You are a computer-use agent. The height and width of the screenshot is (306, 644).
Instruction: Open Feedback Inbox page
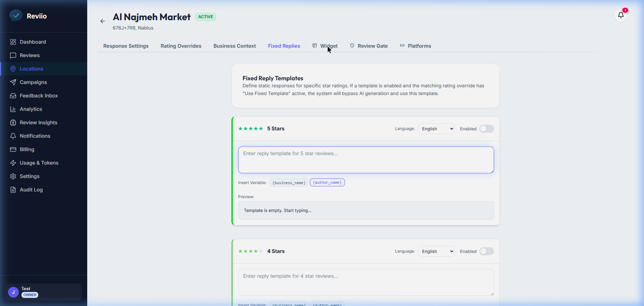[44, 96]
